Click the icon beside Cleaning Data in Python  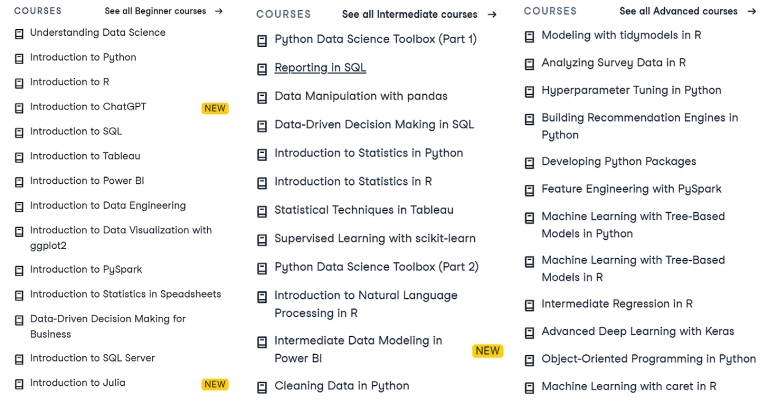tap(263, 387)
